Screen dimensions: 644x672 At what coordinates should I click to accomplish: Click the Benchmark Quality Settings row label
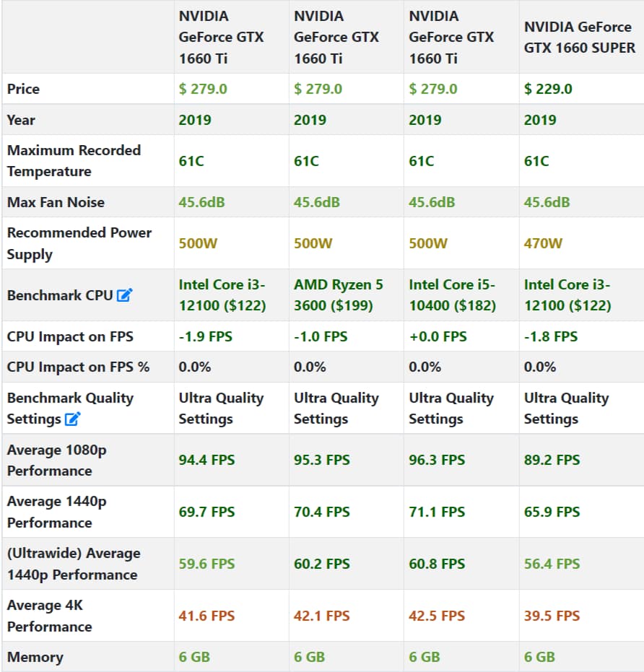coord(70,408)
